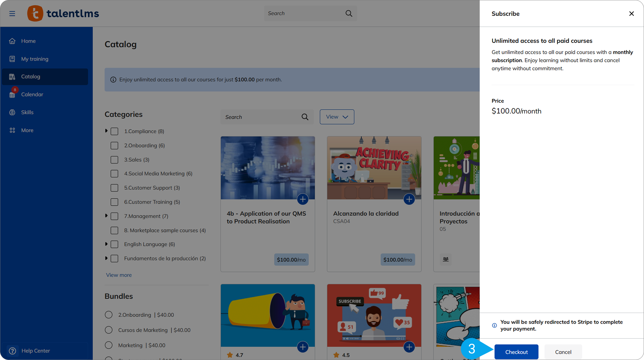Screen dimensions: 644x360
Task: Click plus icon on QMS course card
Action: (302, 199)
